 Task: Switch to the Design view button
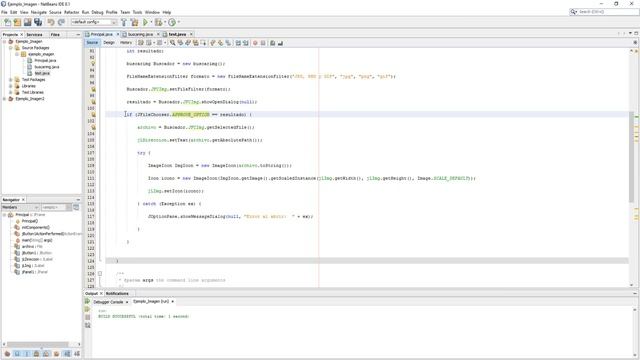pos(109,42)
